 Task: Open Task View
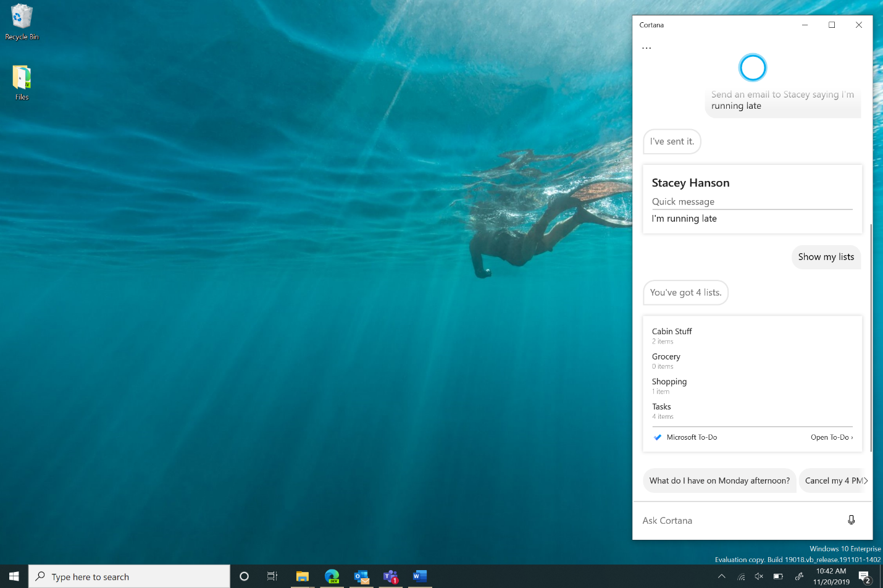click(272, 576)
